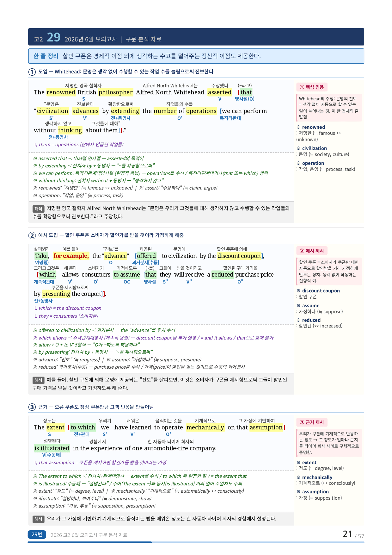Click the sidebar vocabulary entry "※ civilization"
Screen dimensions: 392x555
312,148
